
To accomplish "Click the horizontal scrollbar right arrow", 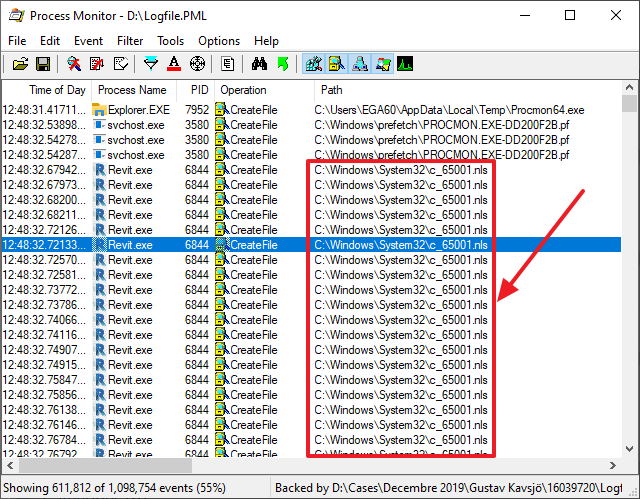I will tap(613, 466).
